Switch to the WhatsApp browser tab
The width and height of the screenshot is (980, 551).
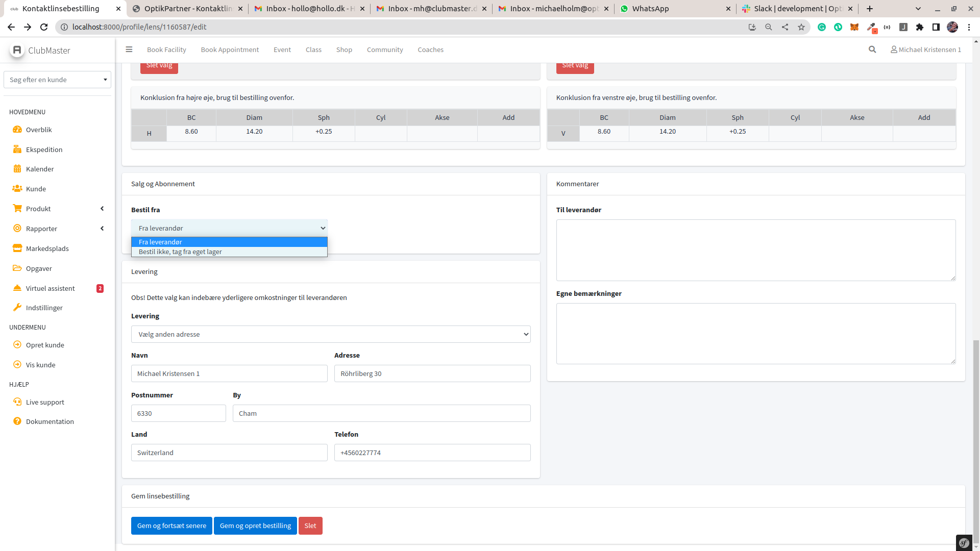650,9
